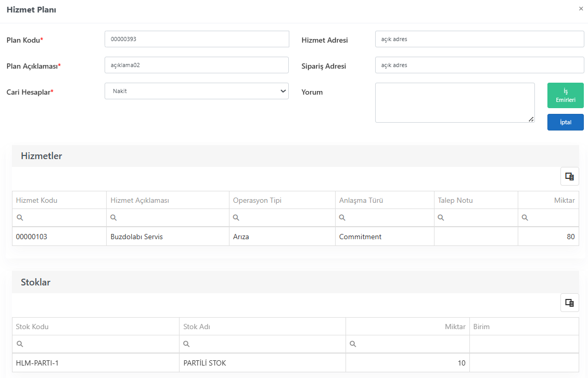This screenshot has height=378, width=588.
Task: Sort by Hizmet Açıklaması column header
Action: pyautogui.click(x=168, y=200)
